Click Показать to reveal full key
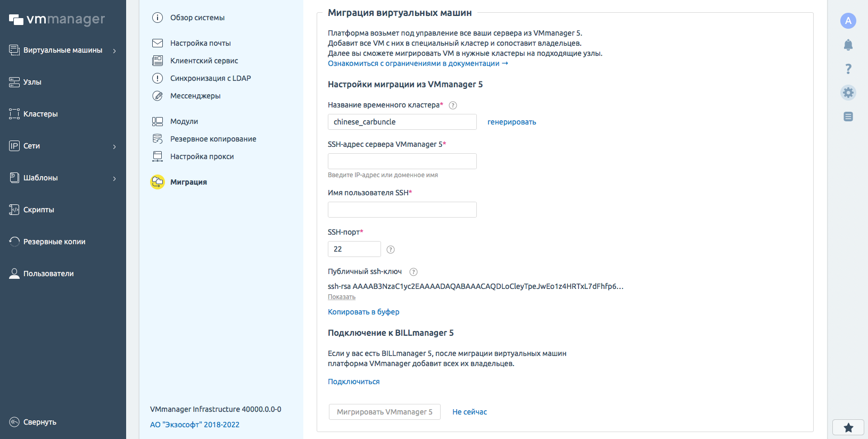 click(x=342, y=297)
